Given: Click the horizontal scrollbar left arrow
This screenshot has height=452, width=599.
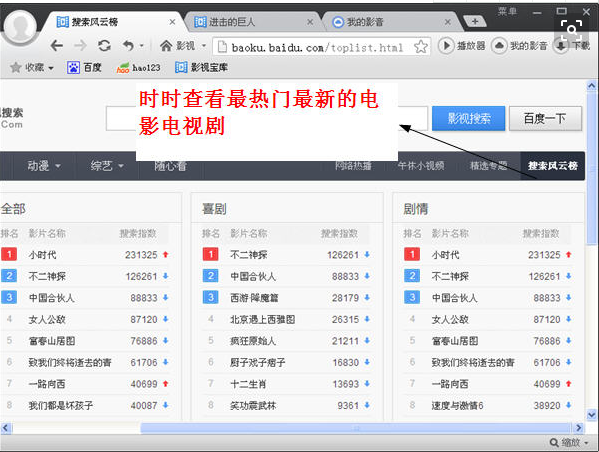Looking at the screenshot, I should (x=5, y=428).
